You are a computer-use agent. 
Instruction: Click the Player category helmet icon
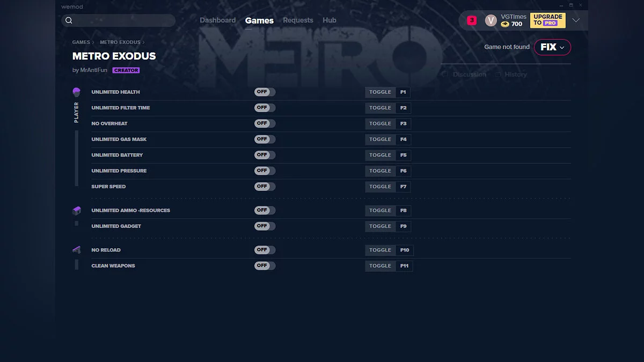coord(76,92)
